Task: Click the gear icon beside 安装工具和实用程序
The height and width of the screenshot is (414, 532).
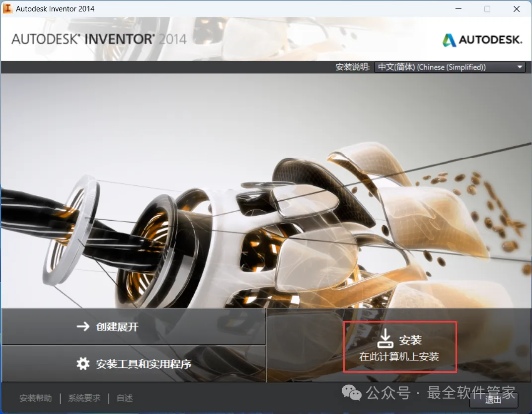Action: (x=83, y=363)
